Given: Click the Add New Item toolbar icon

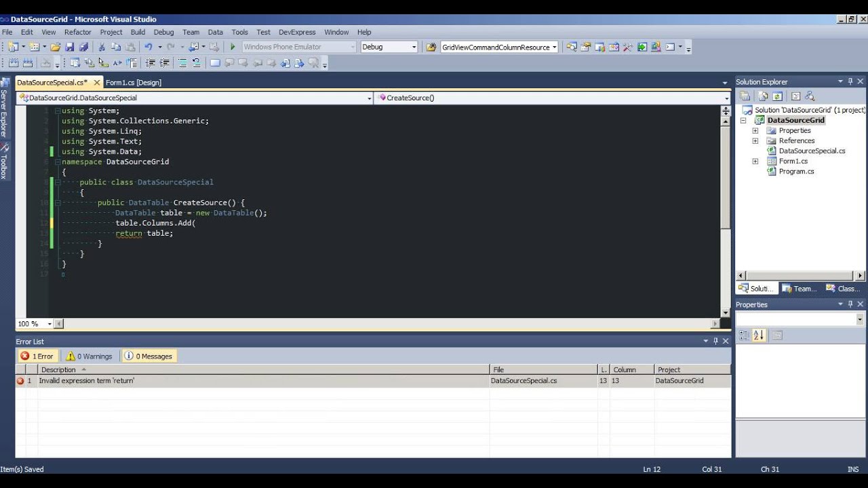Looking at the screenshot, I should pyautogui.click(x=34, y=47).
